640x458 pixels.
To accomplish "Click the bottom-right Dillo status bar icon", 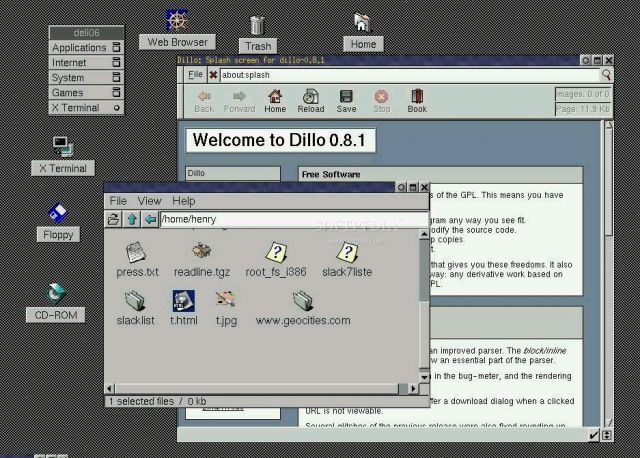I will (607, 436).
